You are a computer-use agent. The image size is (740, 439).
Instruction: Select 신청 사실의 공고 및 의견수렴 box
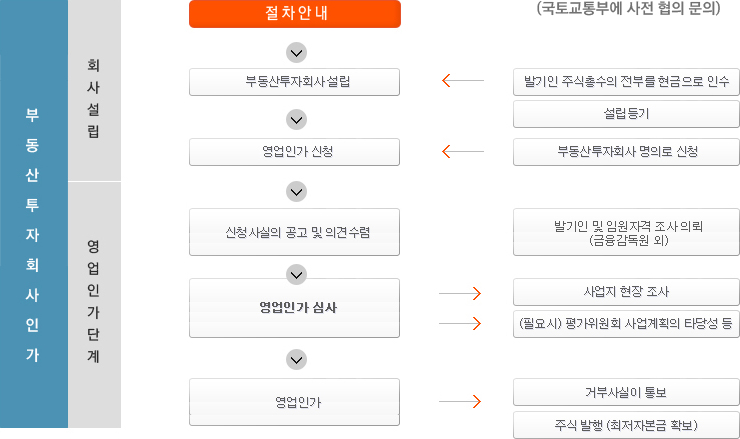294,232
